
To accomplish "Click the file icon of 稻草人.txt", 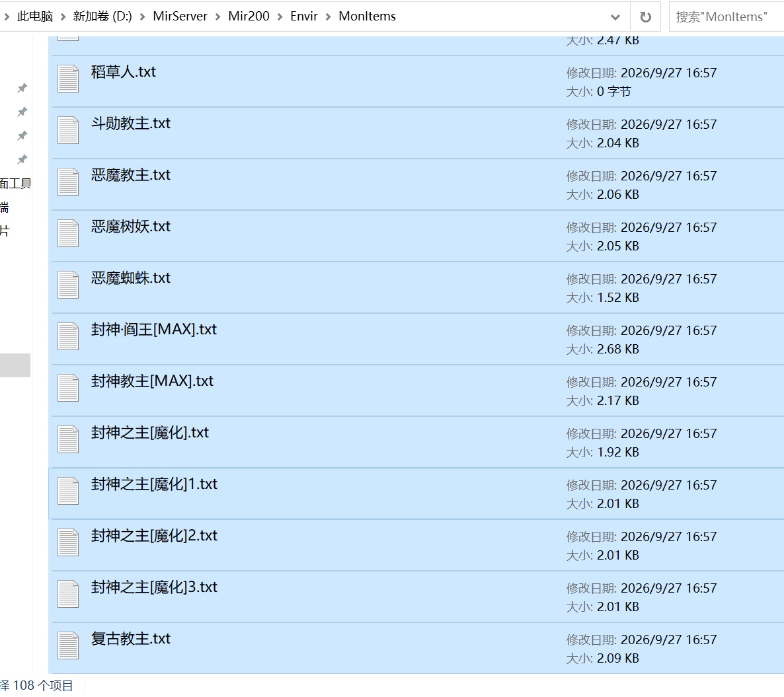I will (x=68, y=79).
